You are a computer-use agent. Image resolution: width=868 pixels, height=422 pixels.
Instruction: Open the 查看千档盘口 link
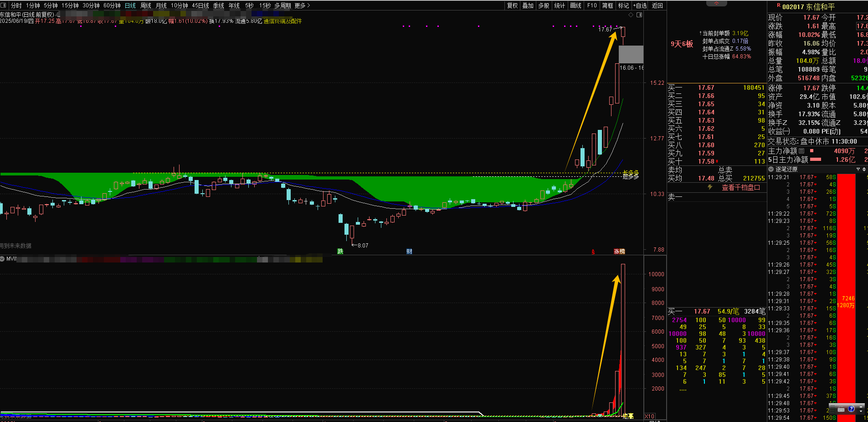741,187
